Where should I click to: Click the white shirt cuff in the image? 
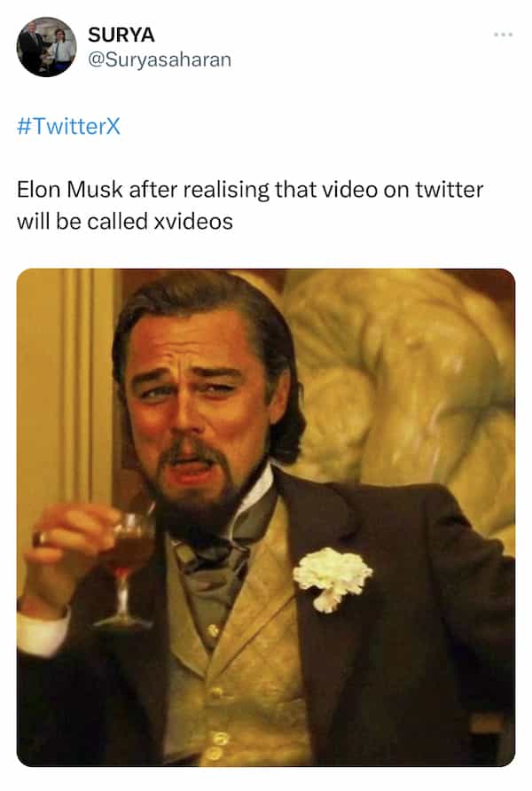tap(42, 631)
